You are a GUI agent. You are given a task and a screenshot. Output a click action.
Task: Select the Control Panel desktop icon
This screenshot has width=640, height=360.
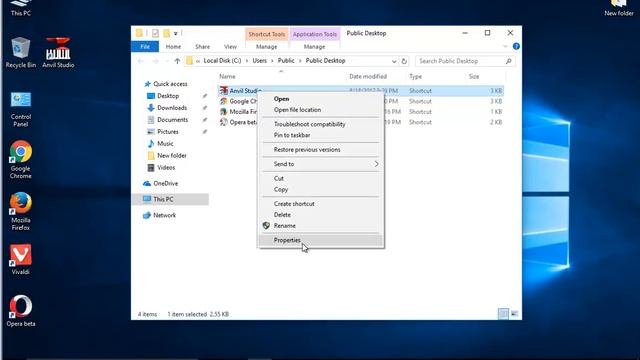pyautogui.click(x=20, y=109)
